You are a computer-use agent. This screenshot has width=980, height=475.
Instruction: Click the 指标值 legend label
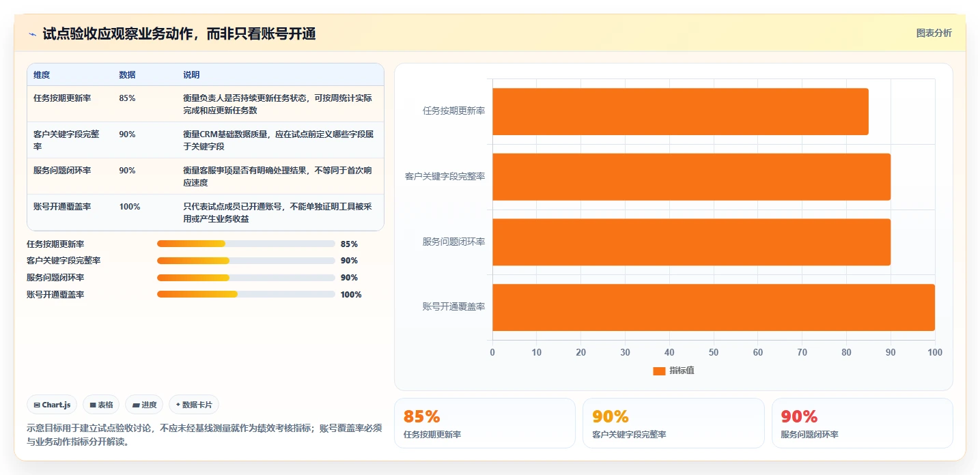[x=682, y=371]
